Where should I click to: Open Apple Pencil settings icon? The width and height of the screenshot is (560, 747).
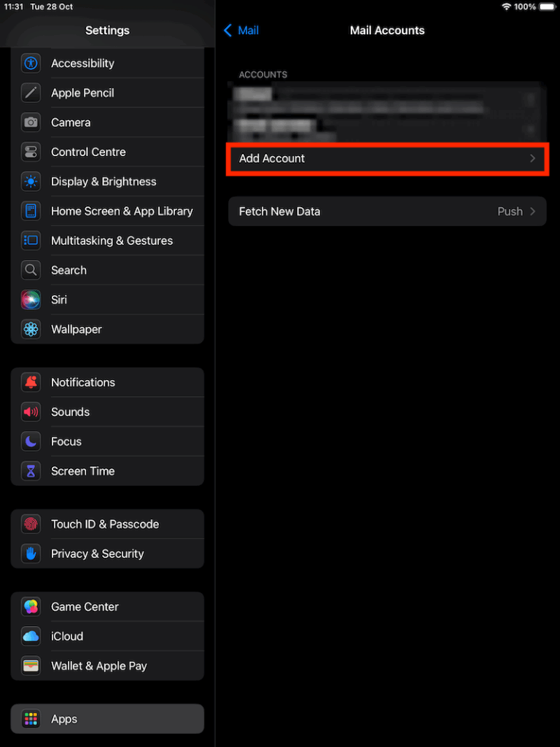31,93
